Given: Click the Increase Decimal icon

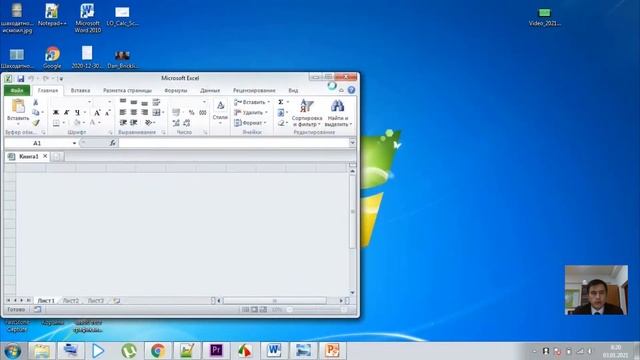Looking at the screenshot, I should (176, 123).
